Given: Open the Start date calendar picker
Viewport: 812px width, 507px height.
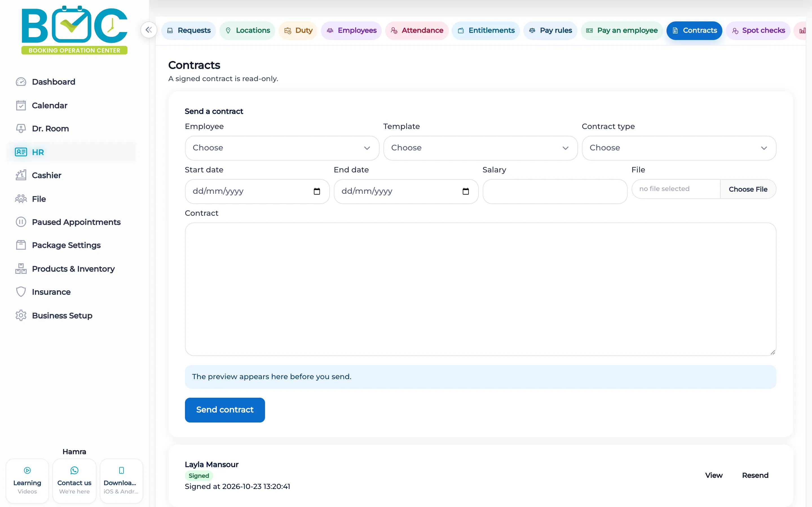Looking at the screenshot, I should 317,192.
